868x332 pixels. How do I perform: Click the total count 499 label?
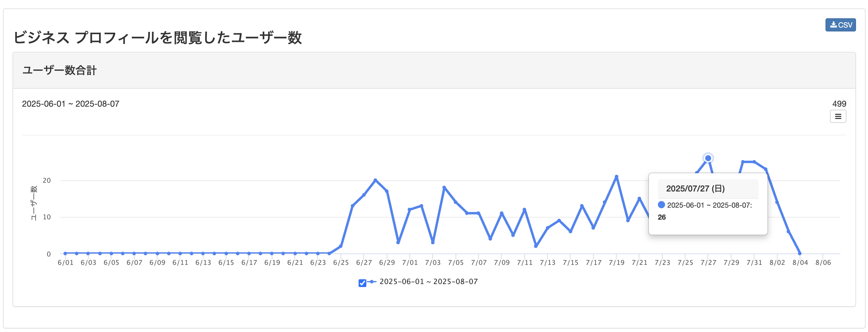[839, 104]
